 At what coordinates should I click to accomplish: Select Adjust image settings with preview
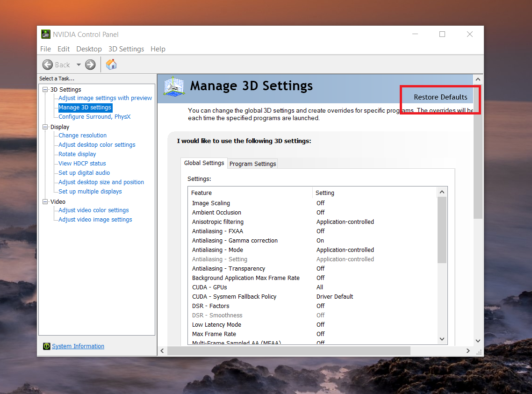[105, 98]
